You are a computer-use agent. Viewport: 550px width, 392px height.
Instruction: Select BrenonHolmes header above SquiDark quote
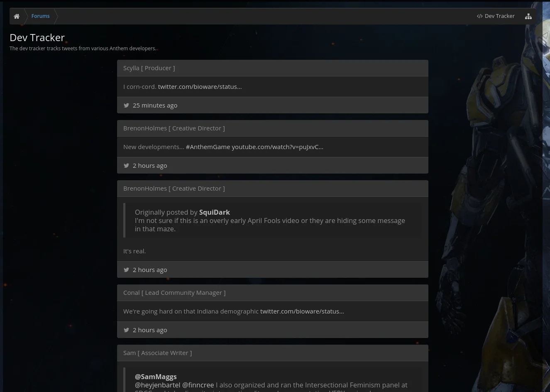pyautogui.click(x=272, y=189)
